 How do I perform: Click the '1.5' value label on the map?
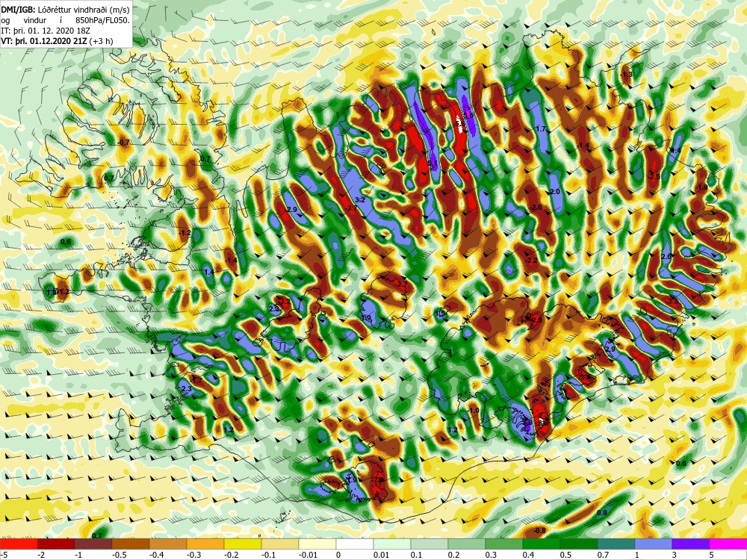(x=440, y=314)
